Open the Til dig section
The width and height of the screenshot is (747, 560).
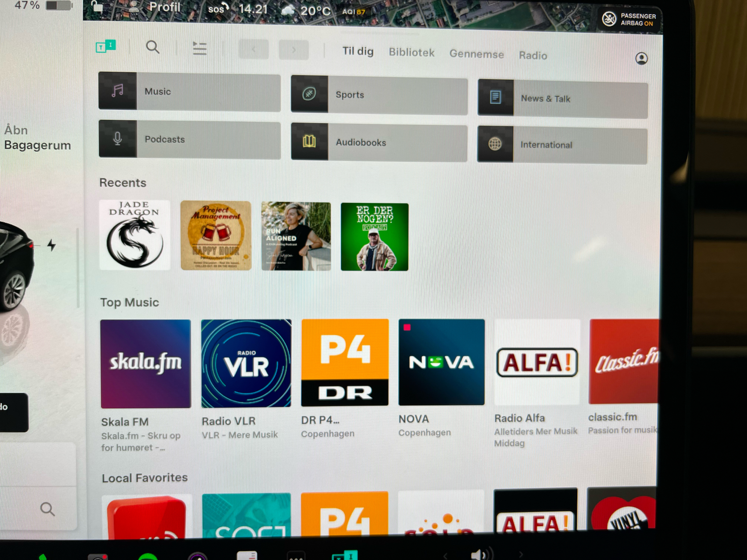click(x=356, y=54)
